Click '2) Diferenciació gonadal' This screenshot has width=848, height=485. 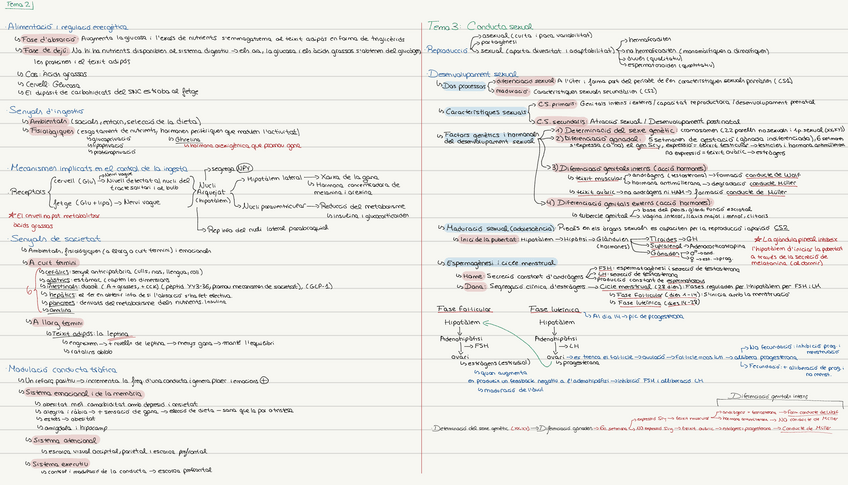point(597,138)
